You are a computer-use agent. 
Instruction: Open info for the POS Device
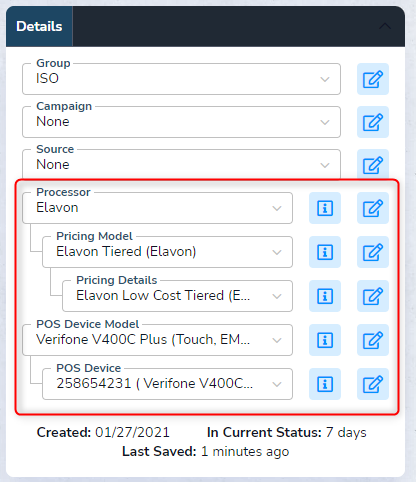coord(325,384)
